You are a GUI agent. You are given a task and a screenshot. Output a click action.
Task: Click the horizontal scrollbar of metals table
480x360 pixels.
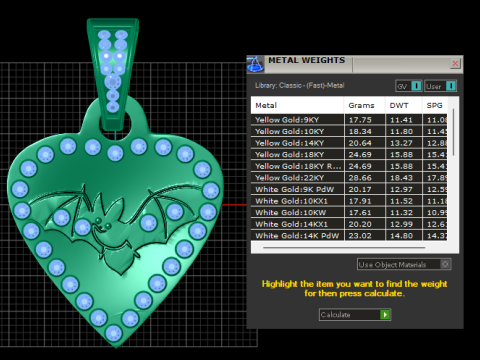point(344,248)
